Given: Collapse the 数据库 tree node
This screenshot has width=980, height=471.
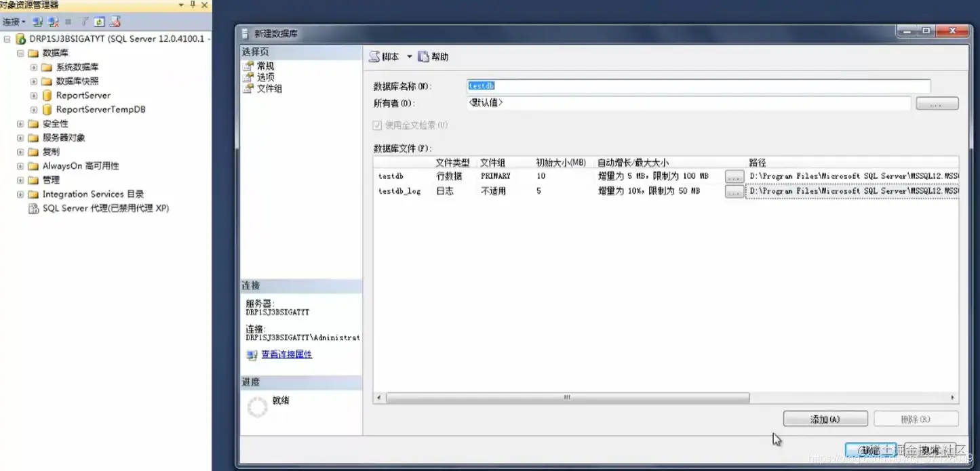Looking at the screenshot, I should 20,53.
